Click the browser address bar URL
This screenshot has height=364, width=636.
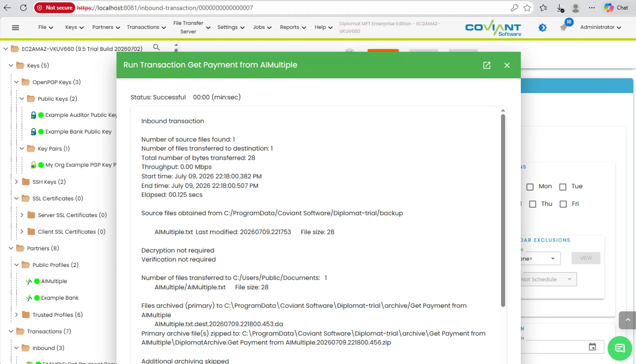point(165,8)
